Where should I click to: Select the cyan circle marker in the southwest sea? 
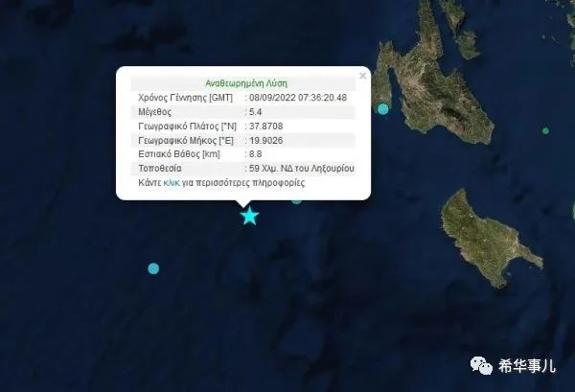point(153,268)
